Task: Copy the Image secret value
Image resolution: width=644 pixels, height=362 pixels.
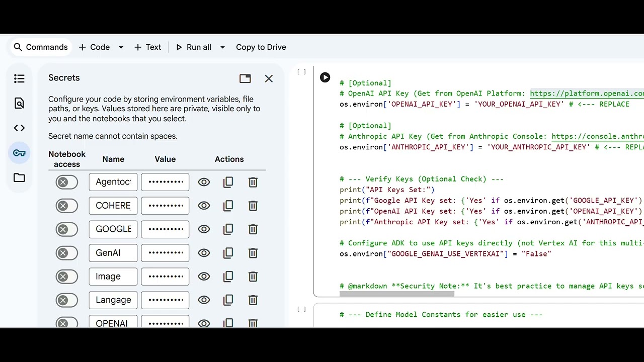Action: [x=228, y=277]
